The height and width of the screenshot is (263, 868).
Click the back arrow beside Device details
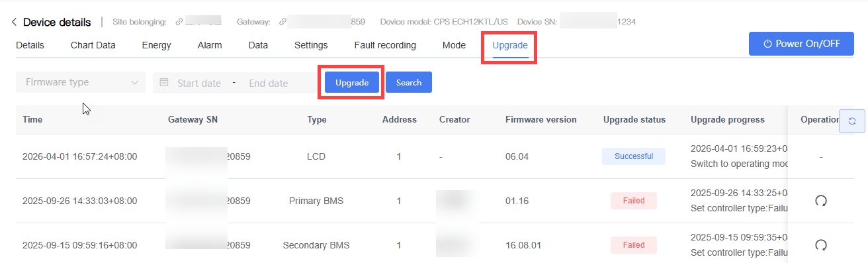14,23
